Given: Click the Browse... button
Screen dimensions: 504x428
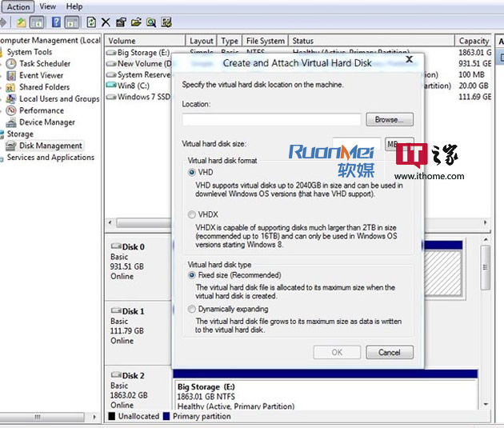Looking at the screenshot, I should coord(390,119).
